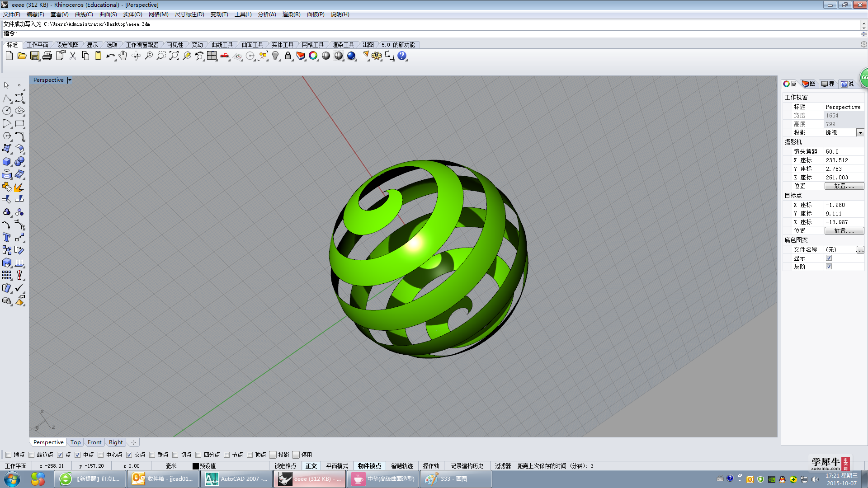The width and height of the screenshot is (868, 488).
Task: Open AutoCAD 2007 from the taskbar
Action: 236,479
